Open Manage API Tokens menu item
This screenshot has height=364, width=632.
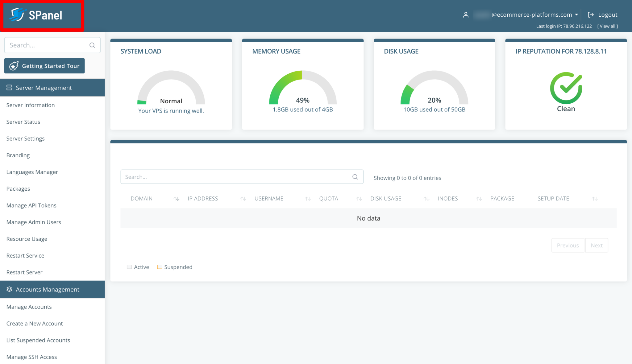pyautogui.click(x=31, y=205)
